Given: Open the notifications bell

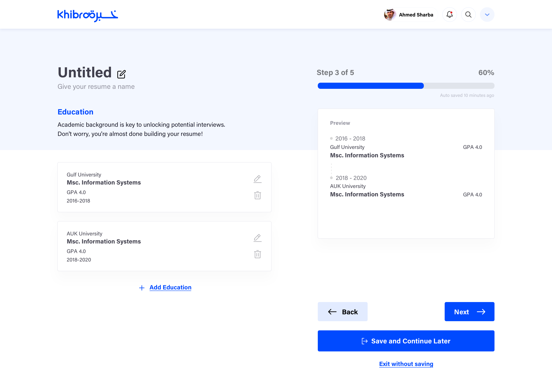Looking at the screenshot, I should 449,15.
